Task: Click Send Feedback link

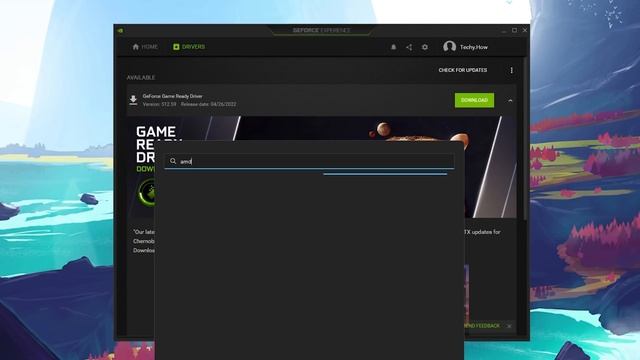Action: [482, 326]
